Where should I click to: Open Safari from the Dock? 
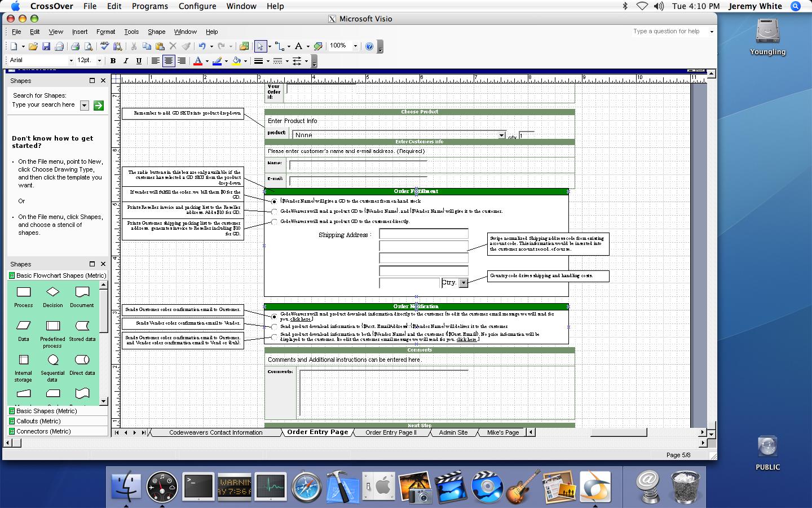click(306, 487)
